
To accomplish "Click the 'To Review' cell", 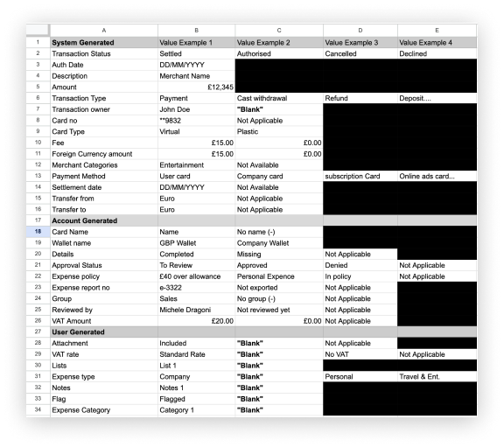I will pos(196,265).
